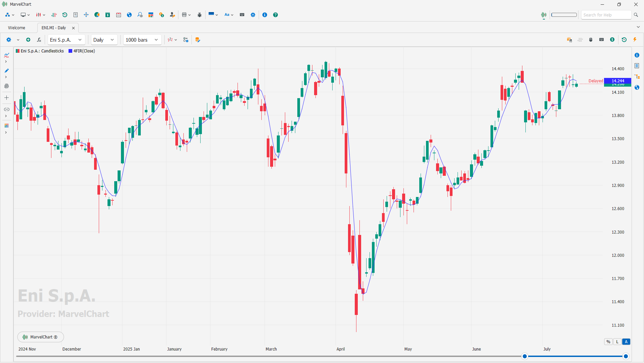
Task: Click the link chain icon in left sidebar
Action: pos(6,110)
